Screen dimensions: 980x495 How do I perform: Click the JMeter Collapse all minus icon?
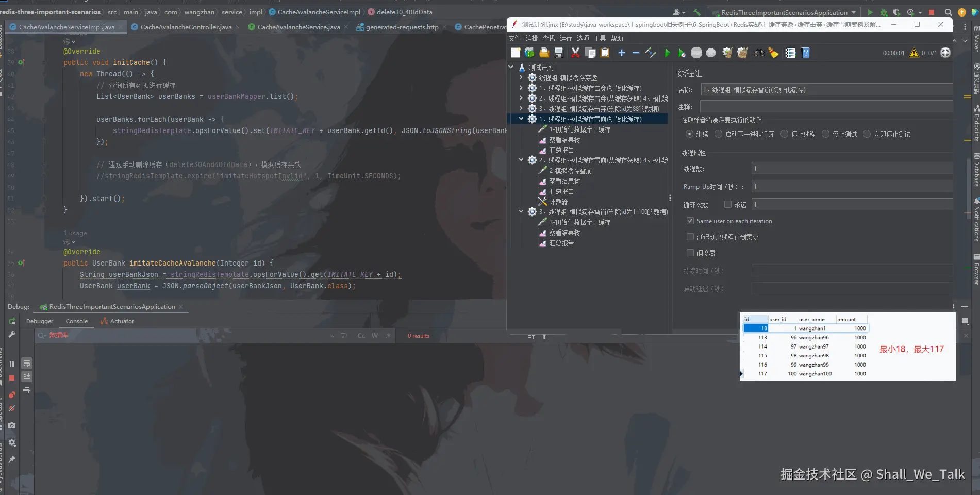[x=636, y=53]
